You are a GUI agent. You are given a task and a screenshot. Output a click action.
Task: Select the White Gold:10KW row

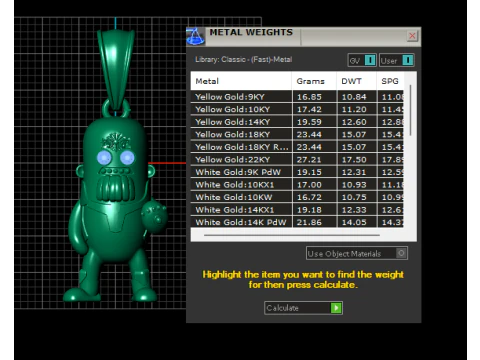click(x=297, y=197)
